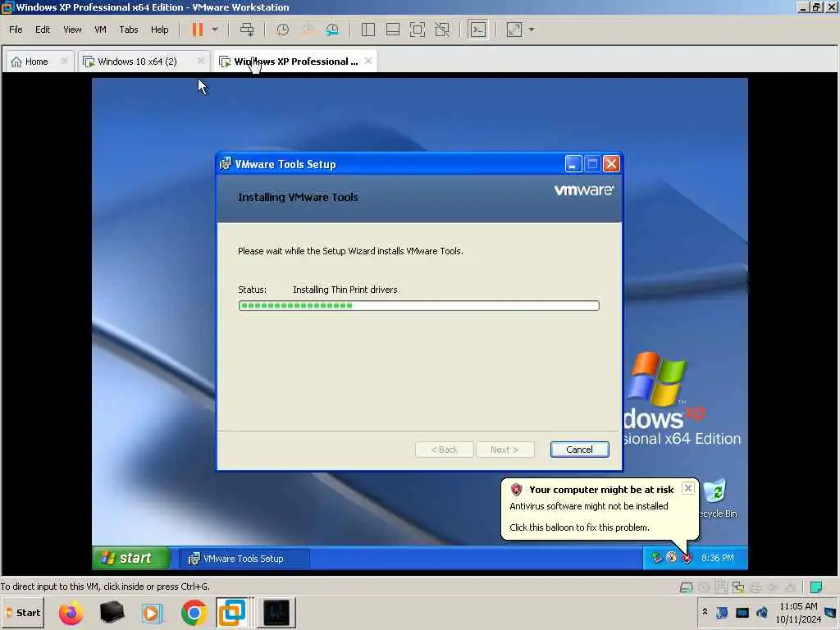Expand the stretch display dropdown arrow
Screen dimensions: 840x630
pyautogui.click(x=532, y=30)
